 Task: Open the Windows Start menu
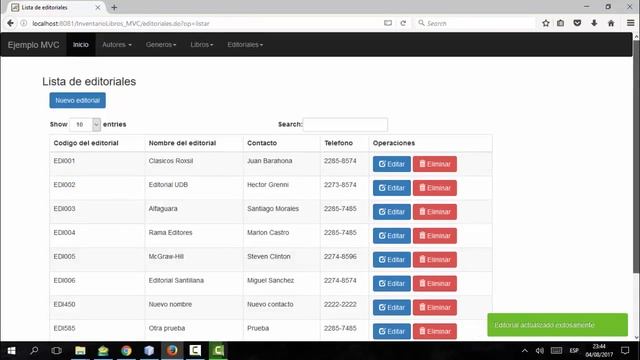[11, 351]
